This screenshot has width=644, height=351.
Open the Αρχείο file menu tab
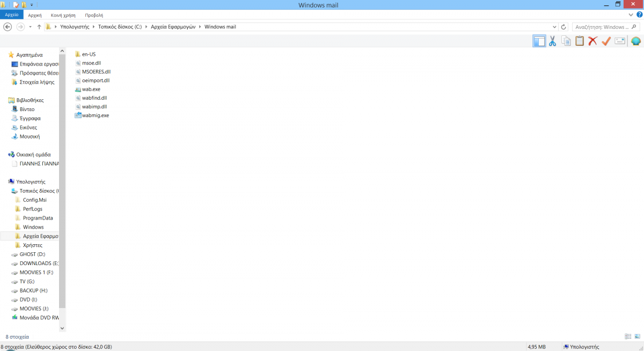click(12, 16)
